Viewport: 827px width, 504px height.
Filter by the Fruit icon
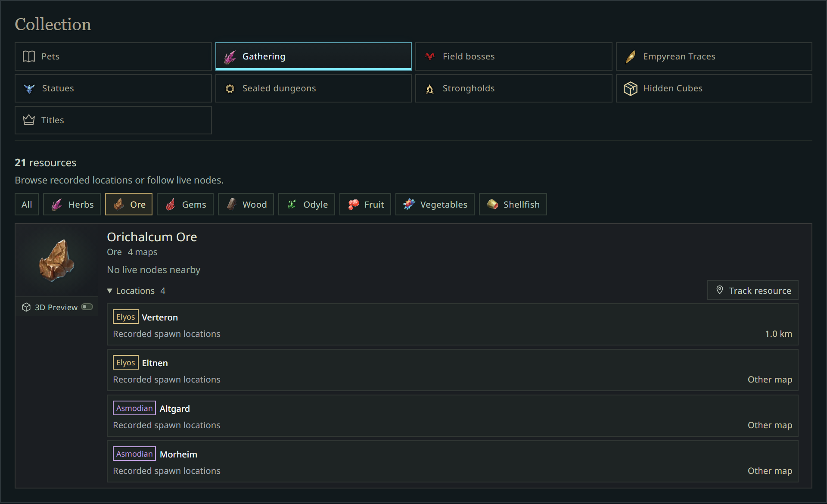354,204
